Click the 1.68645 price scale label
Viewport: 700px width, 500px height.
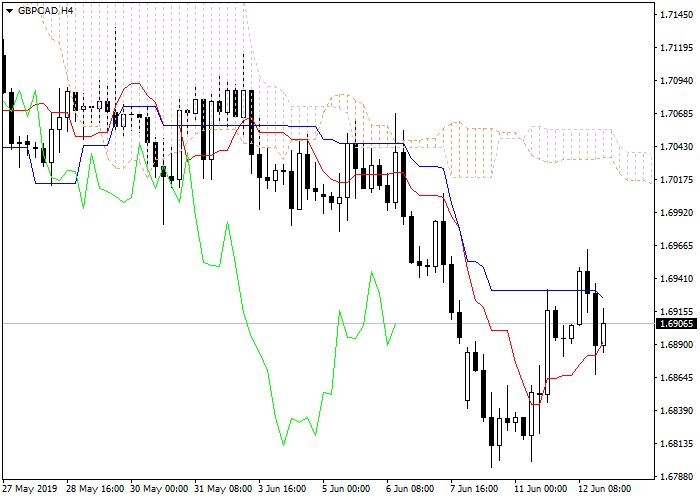pyautogui.click(x=677, y=378)
